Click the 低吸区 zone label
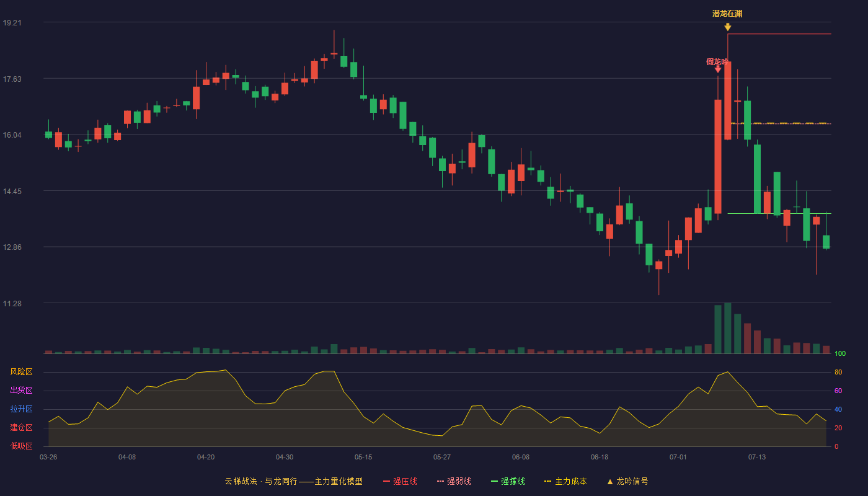Screen dimensions: 868x496 point(21,446)
